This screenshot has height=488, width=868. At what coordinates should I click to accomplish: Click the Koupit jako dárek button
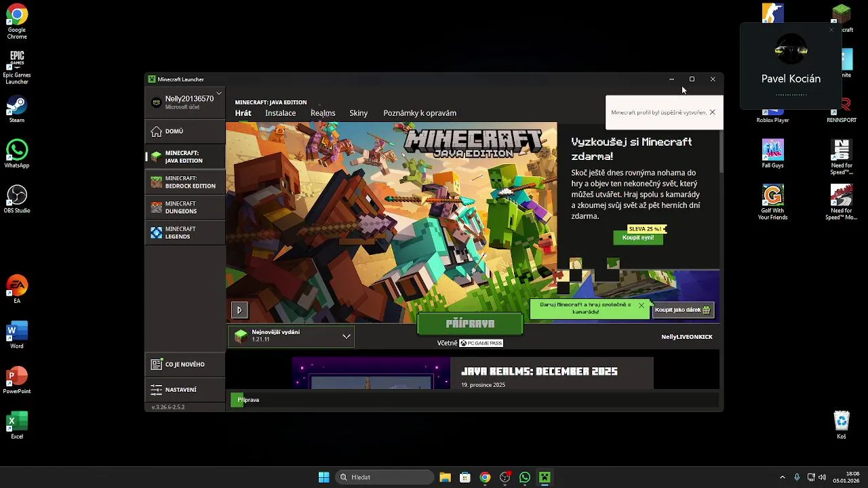pos(682,310)
